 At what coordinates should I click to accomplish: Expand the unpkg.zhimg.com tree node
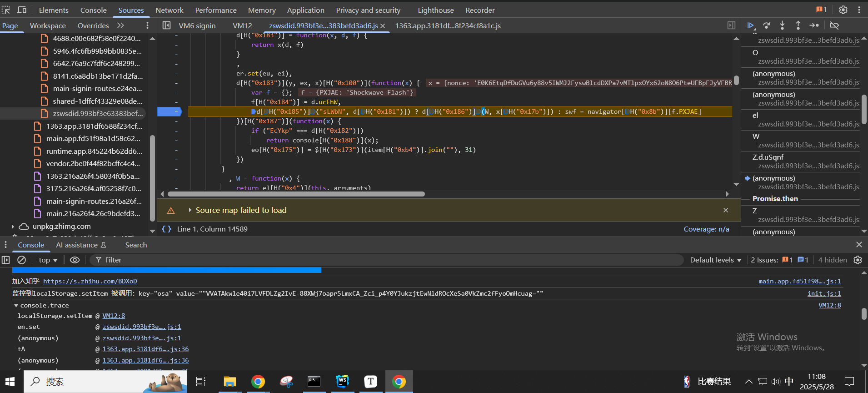13,227
